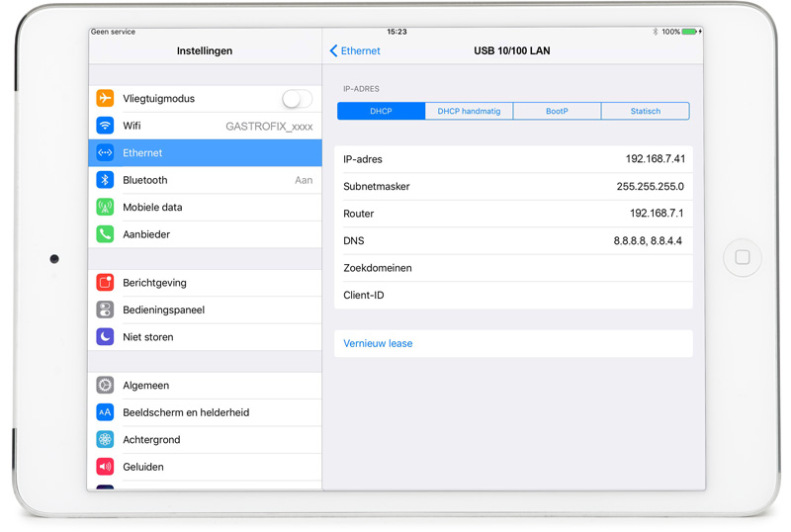Viewport: 791px width, 532px height.
Task: Select the BootP configuration tab
Action: pyautogui.click(x=557, y=112)
